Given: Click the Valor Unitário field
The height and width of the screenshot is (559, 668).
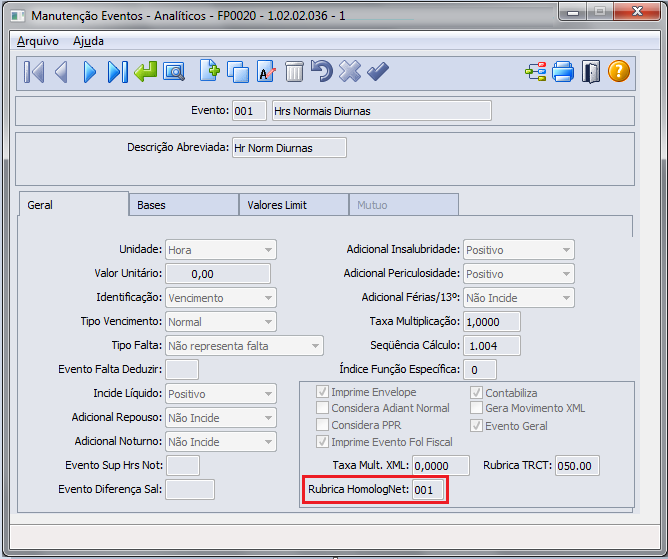Looking at the screenshot, I should coord(218,274).
